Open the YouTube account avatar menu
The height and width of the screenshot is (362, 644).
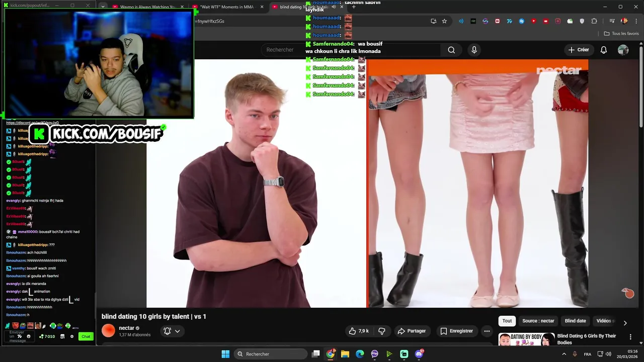tap(623, 50)
